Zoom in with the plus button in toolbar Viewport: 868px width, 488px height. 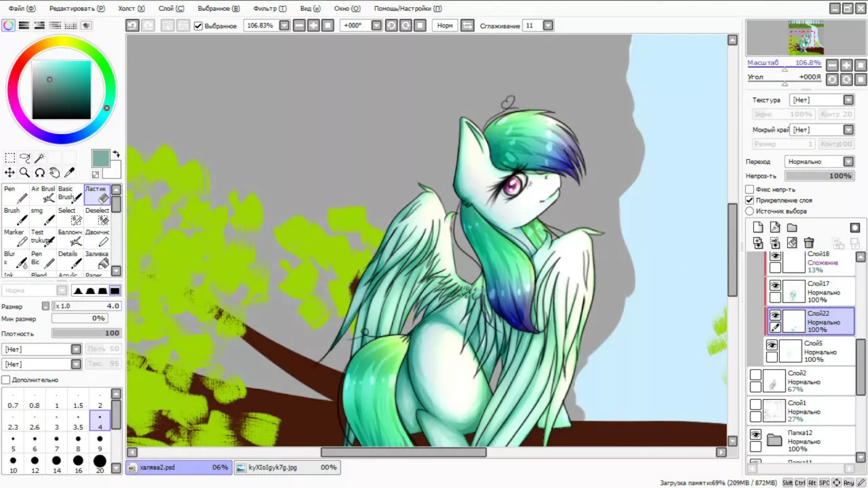(313, 26)
